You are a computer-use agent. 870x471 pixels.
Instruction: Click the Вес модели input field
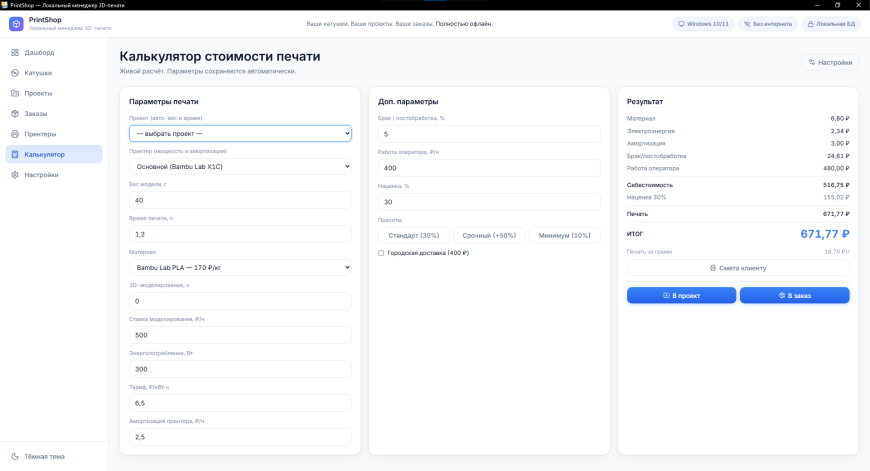[240, 200]
